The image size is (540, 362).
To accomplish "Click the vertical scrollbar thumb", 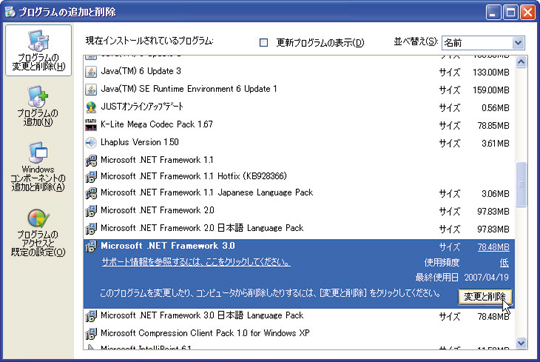I will (x=521, y=184).
